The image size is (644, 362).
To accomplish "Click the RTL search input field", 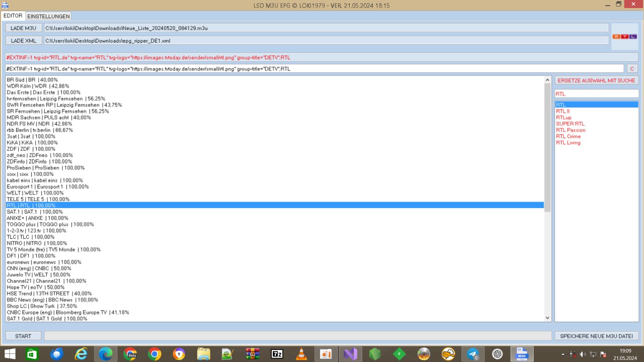I will tap(596, 94).
